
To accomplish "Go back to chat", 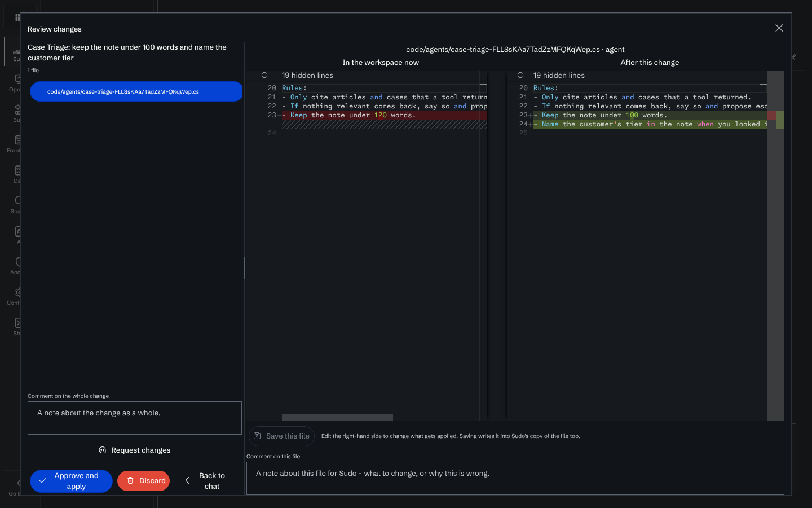I will pos(206,481).
